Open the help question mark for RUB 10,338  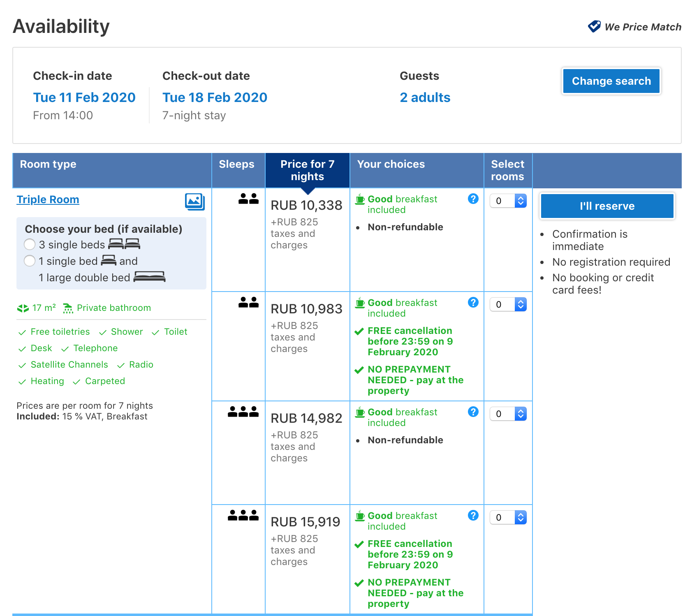pyautogui.click(x=473, y=199)
